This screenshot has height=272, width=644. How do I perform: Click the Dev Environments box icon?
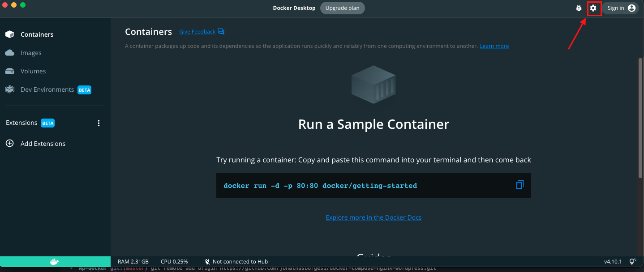click(9, 89)
